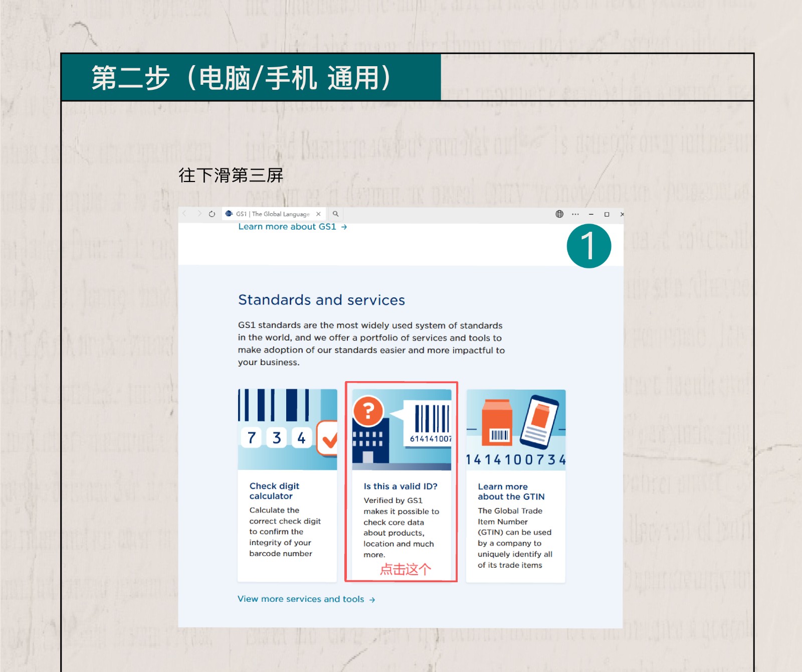The height and width of the screenshot is (672, 802).
Task: Click the Standards and services heading
Action: click(321, 300)
